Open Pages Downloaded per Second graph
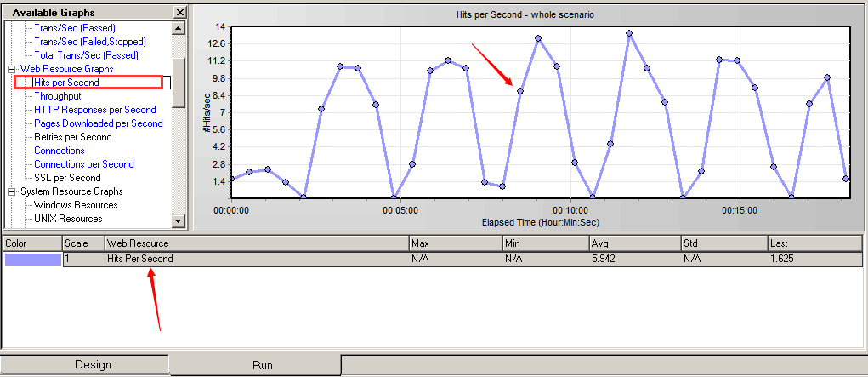This screenshot has height=377, width=868. point(98,123)
